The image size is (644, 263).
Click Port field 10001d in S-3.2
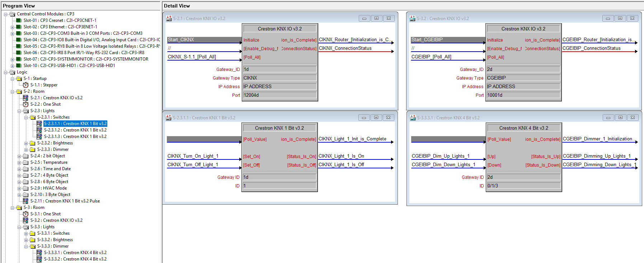(523, 95)
